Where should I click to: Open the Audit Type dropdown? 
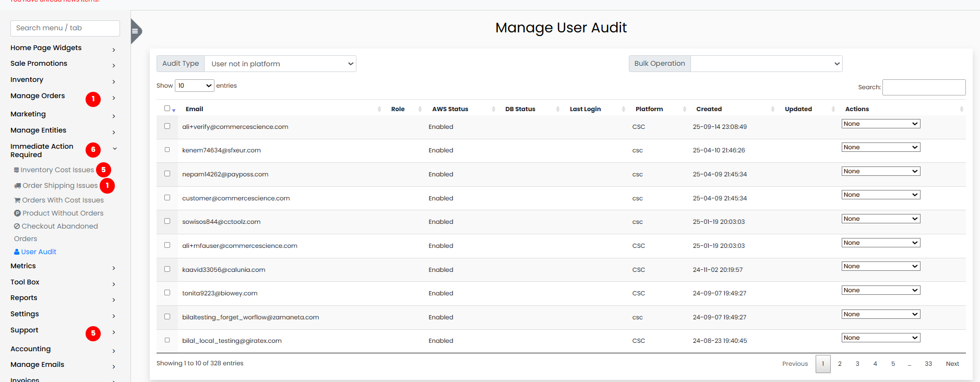tap(280, 64)
